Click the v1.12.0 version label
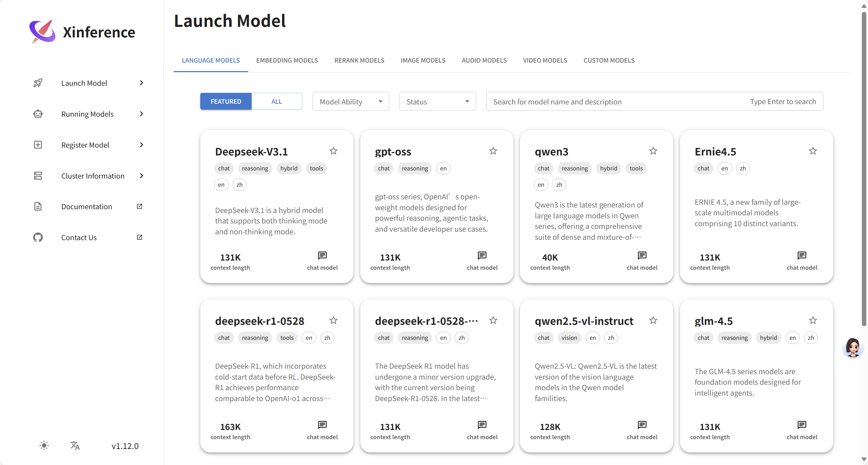 [x=125, y=446]
